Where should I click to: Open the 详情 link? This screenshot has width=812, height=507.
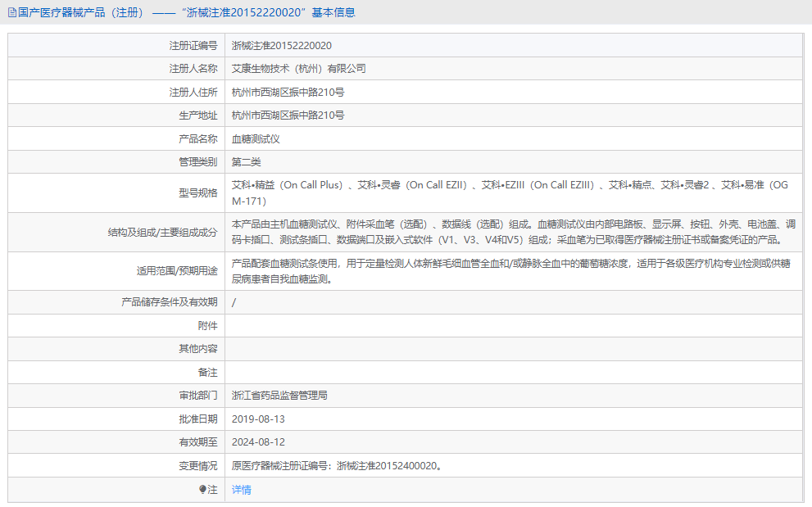coord(241,489)
